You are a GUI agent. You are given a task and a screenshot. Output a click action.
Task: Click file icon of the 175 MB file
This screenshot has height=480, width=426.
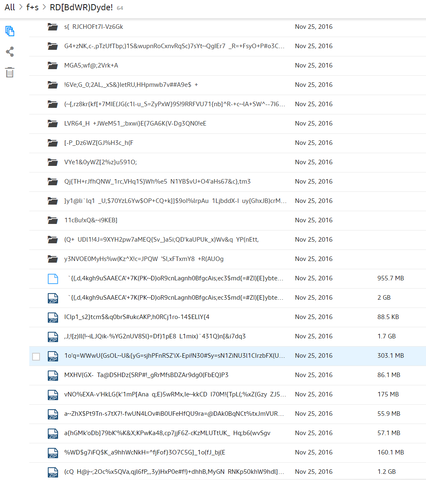tap(53, 394)
